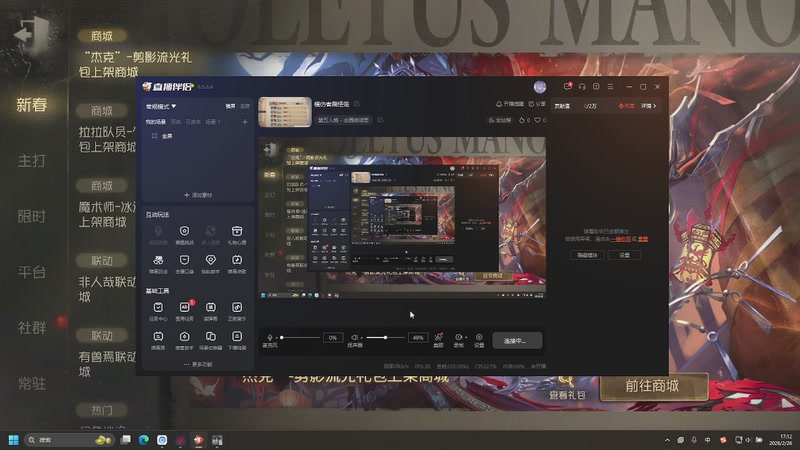Open the 主打 tab in game sidebar
The image size is (800, 450).
click(x=32, y=161)
